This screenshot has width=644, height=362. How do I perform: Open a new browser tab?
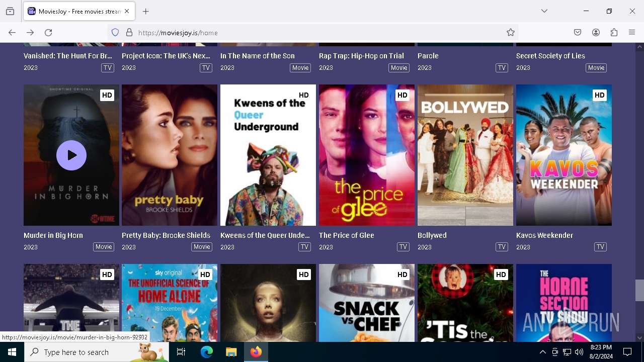pos(146,11)
